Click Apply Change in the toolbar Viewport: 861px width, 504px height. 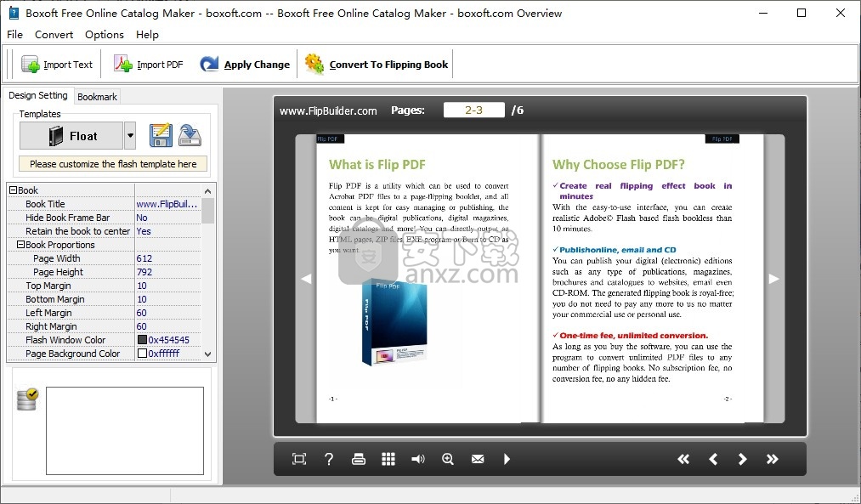245,65
